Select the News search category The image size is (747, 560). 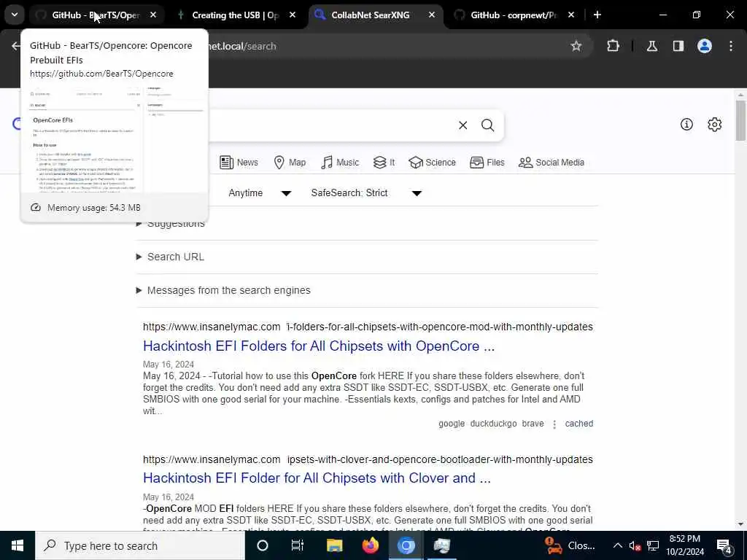click(239, 163)
